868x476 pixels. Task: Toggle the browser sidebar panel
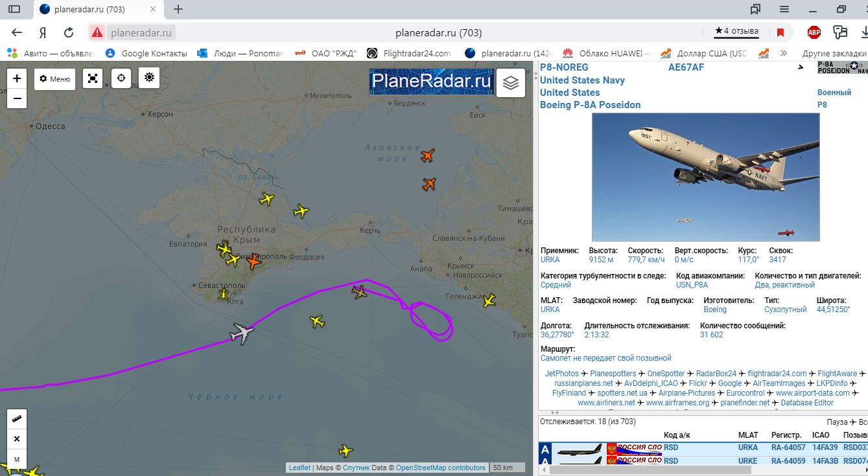(14, 10)
